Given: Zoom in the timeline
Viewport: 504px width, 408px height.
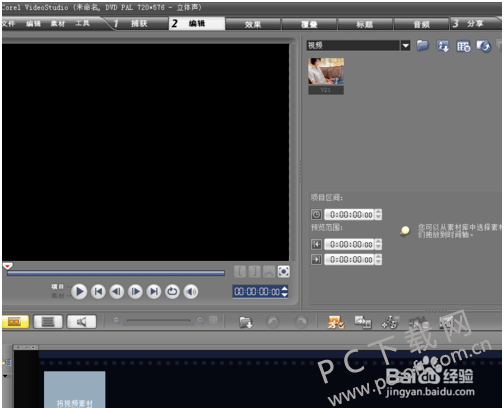Looking at the screenshot, I should click(x=200, y=320).
